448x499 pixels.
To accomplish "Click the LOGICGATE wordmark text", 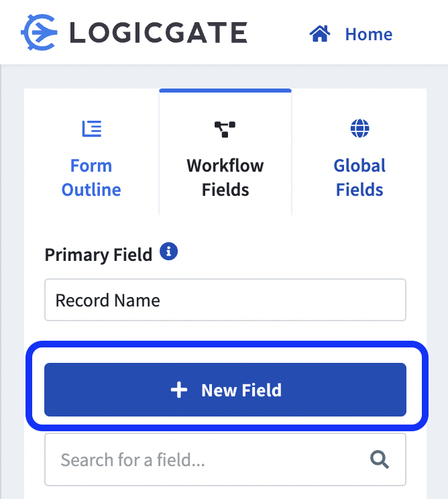I will [158, 32].
